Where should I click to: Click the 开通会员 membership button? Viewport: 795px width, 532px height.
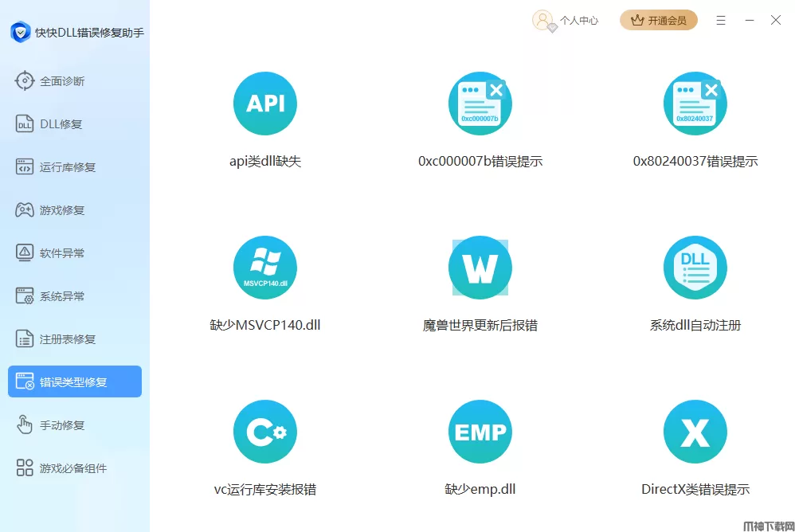(x=658, y=21)
